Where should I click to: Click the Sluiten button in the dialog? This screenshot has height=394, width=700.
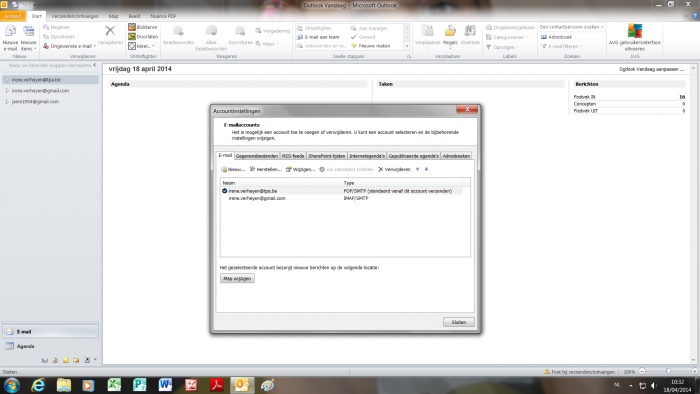[458, 322]
